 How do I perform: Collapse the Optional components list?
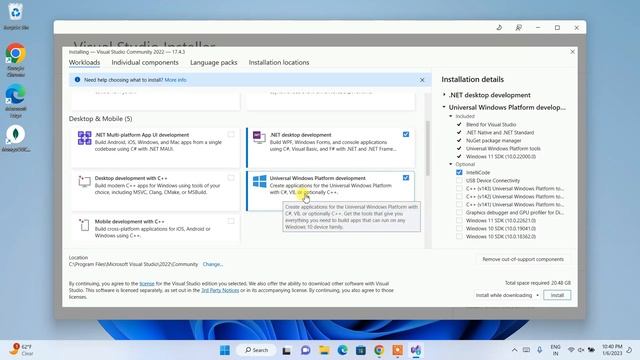coord(451,164)
